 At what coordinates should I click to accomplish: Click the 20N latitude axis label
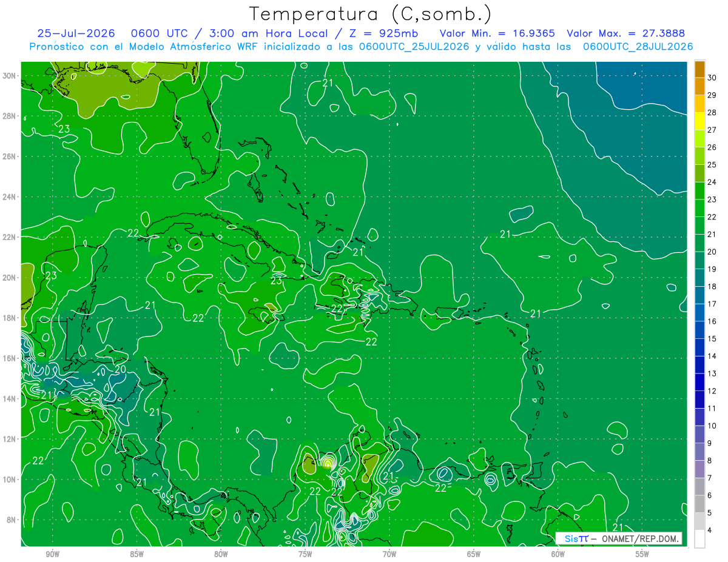click(x=10, y=278)
